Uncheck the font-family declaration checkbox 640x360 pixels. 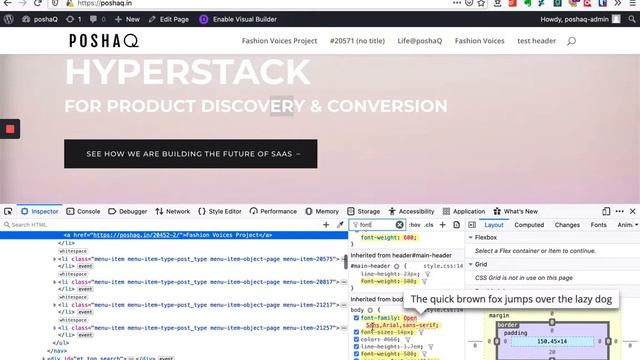356,318
